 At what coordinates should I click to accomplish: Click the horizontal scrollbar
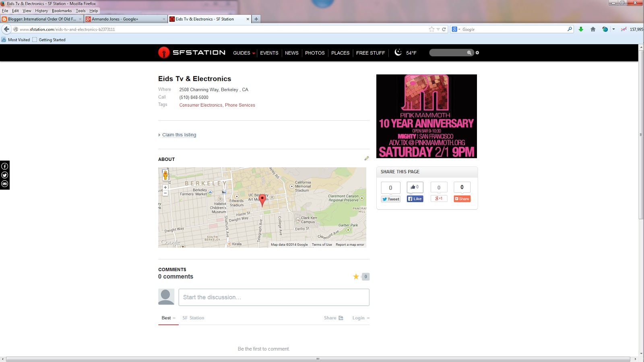pyautogui.click(x=318, y=359)
